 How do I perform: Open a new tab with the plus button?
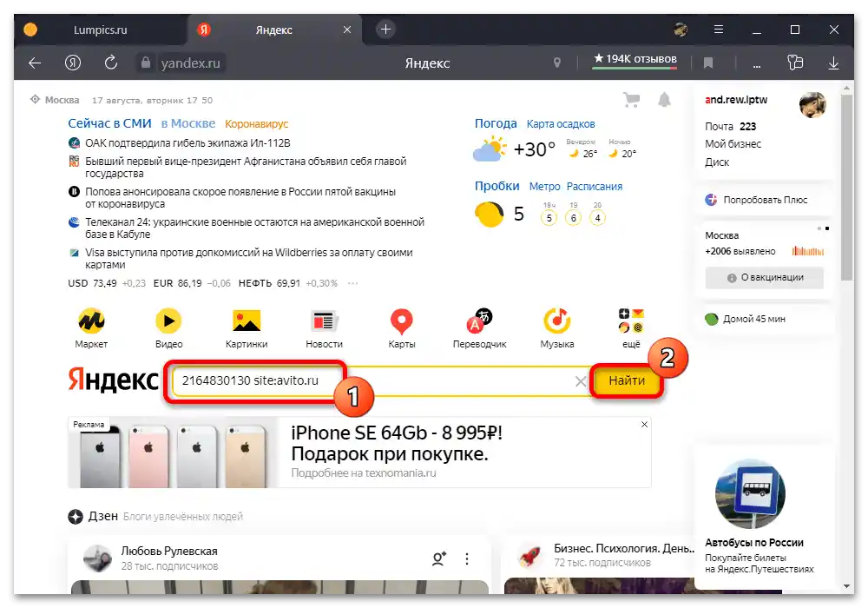(x=386, y=30)
